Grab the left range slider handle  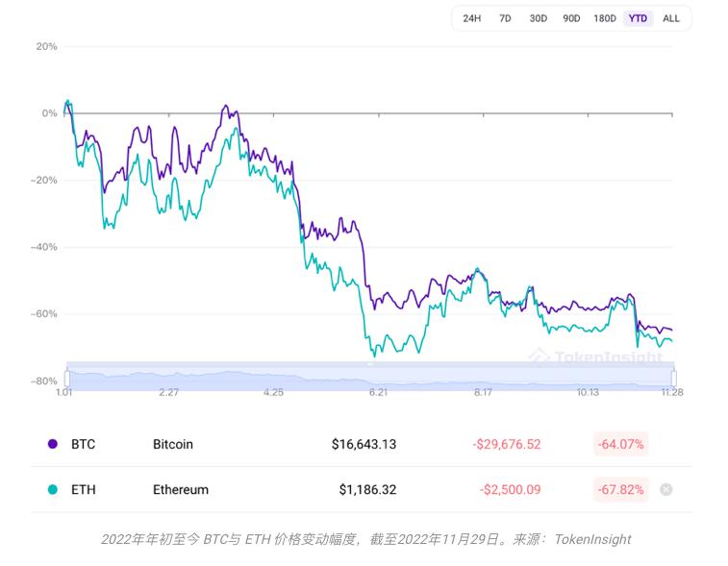[66, 378]
